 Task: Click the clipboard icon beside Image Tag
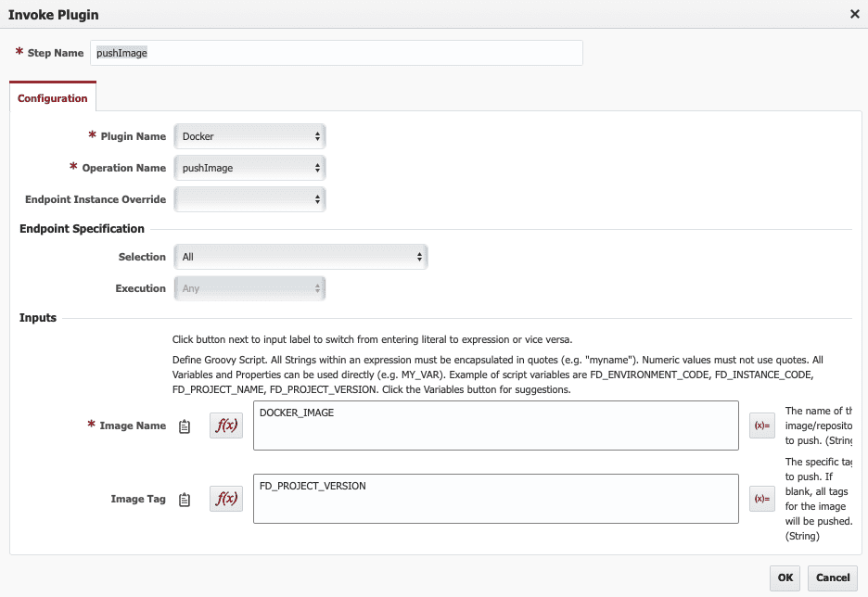tap(185, 499)
